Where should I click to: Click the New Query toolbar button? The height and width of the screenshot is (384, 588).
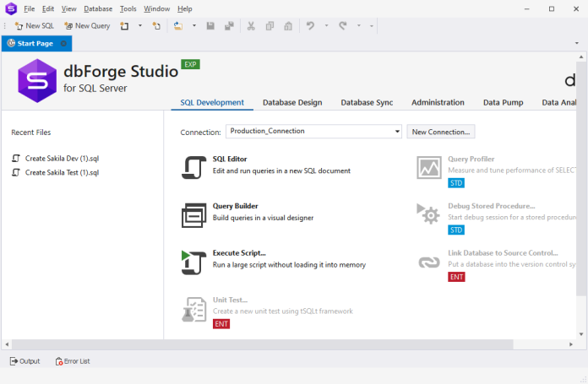click(87, 26)
